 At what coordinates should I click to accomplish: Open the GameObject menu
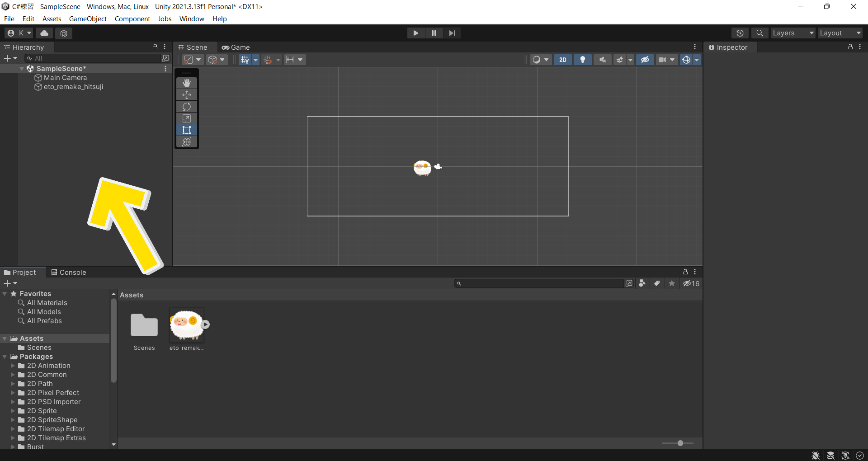88,19
